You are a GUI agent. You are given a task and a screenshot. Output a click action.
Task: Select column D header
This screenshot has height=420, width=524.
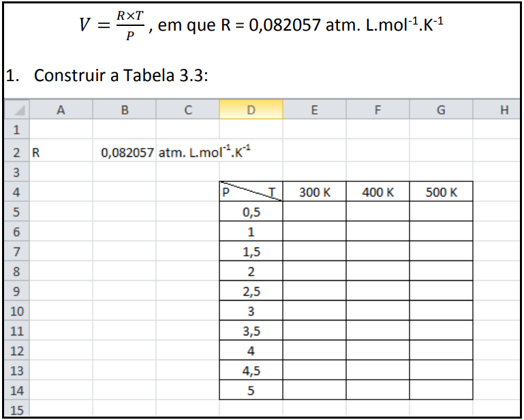251,110
